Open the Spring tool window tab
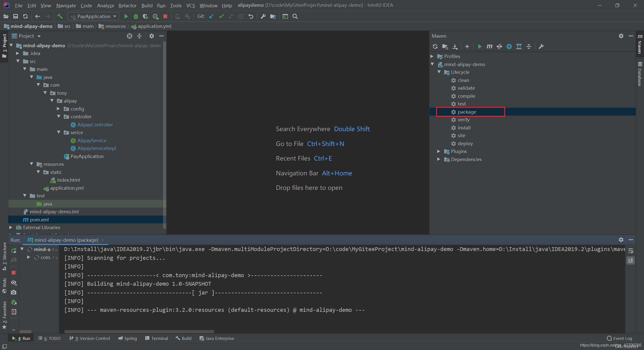Screen dimensions: 644x350 pos(128,338)
